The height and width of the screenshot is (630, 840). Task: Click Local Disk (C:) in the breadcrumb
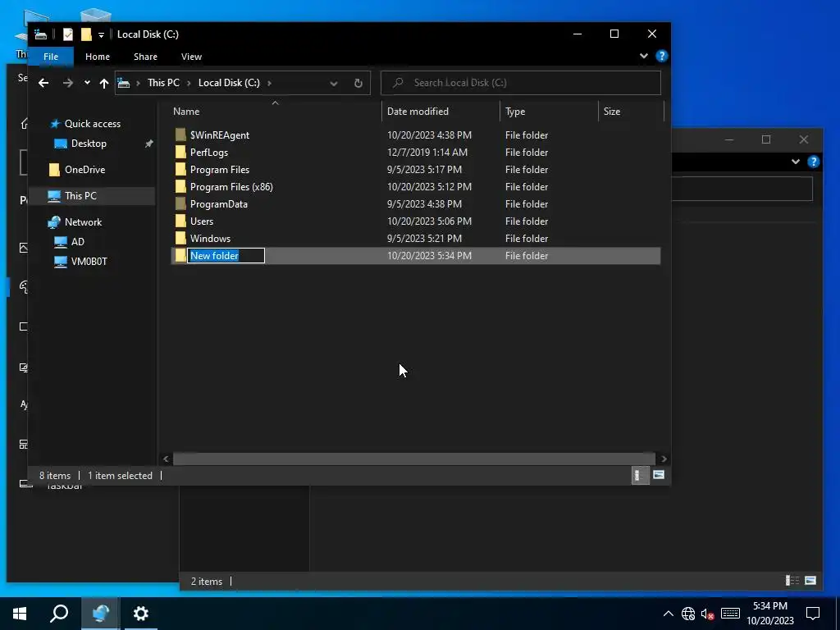(x=229, y=83)
